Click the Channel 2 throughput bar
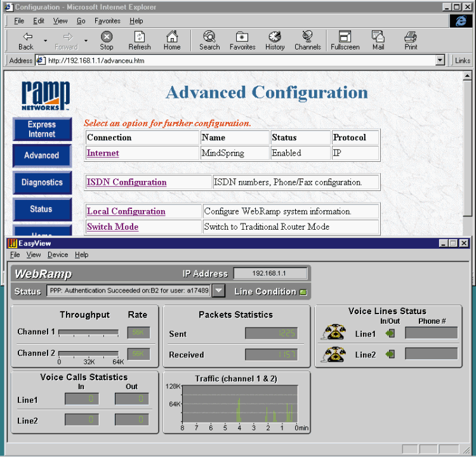 click(89, 353)
